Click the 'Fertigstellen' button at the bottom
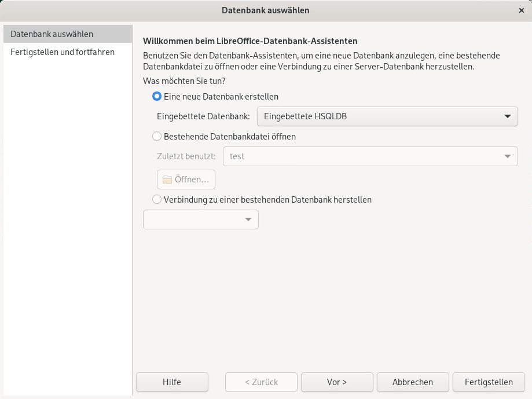The width and height of the screenshot is (532, 399). 489,382
